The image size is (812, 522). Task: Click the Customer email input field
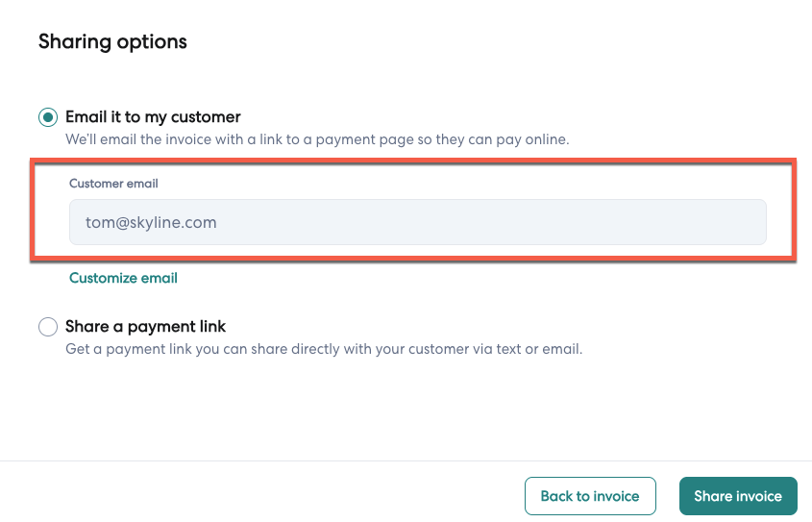click(417, 222)
